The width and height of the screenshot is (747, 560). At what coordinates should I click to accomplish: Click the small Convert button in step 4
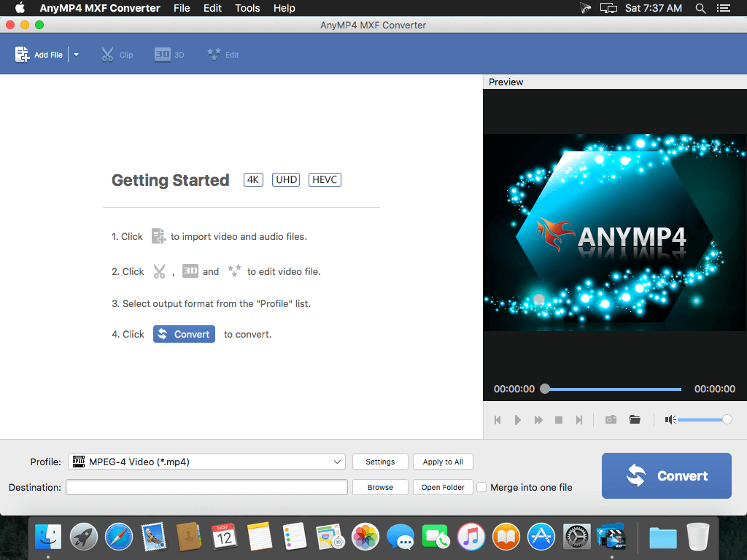(184, 334)
